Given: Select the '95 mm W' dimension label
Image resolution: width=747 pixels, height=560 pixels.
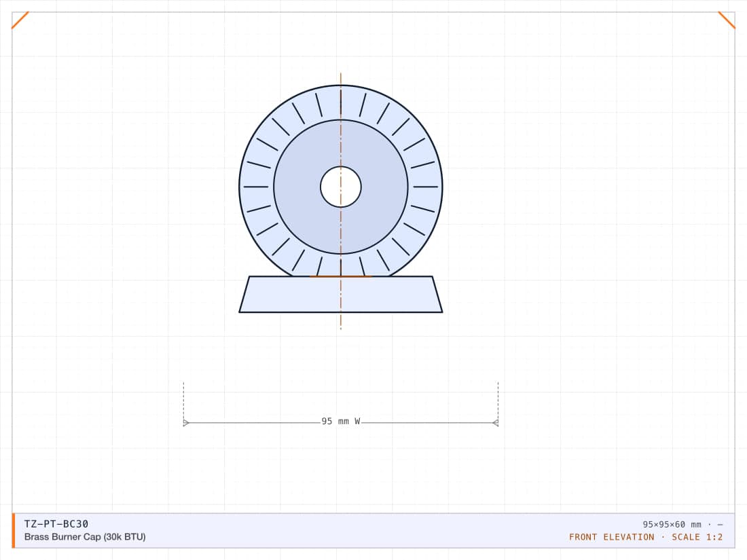Looking at the screenshot, I should pyautogui.click(x=341, y=422).
